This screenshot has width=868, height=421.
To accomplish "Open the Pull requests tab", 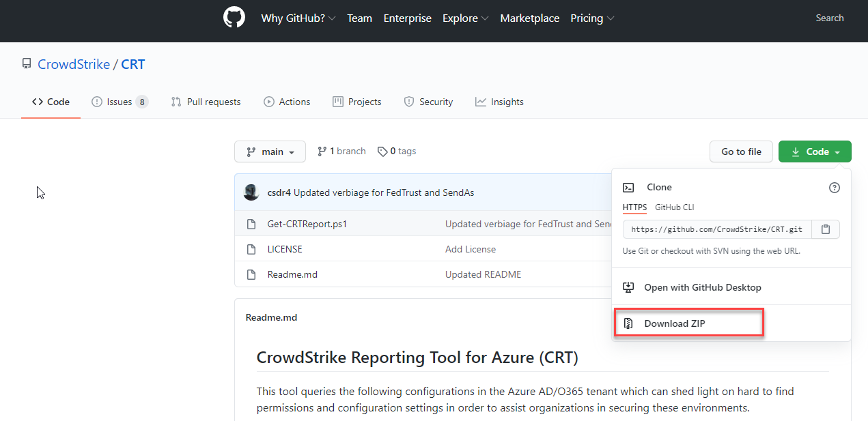I will pos(206,102).
